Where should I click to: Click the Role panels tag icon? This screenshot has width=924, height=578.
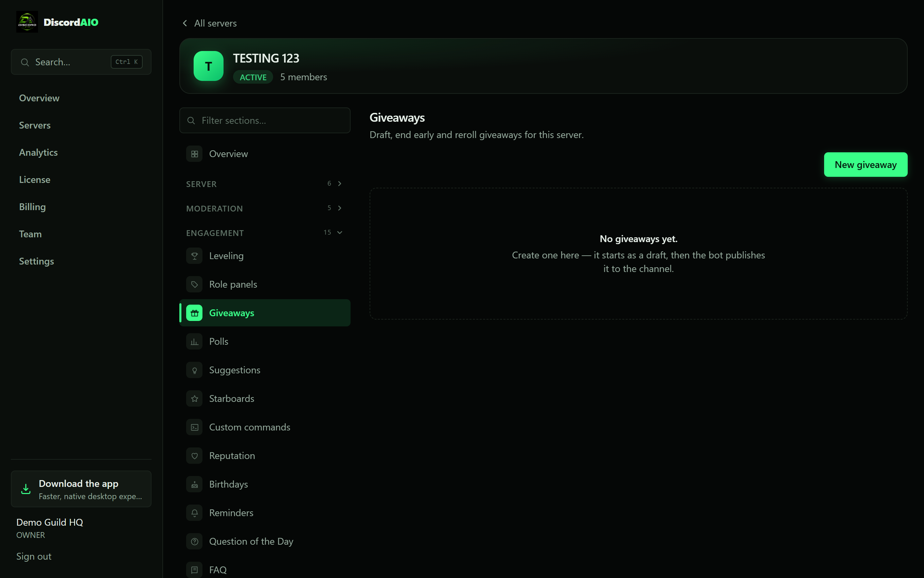(x=194, y=285)
